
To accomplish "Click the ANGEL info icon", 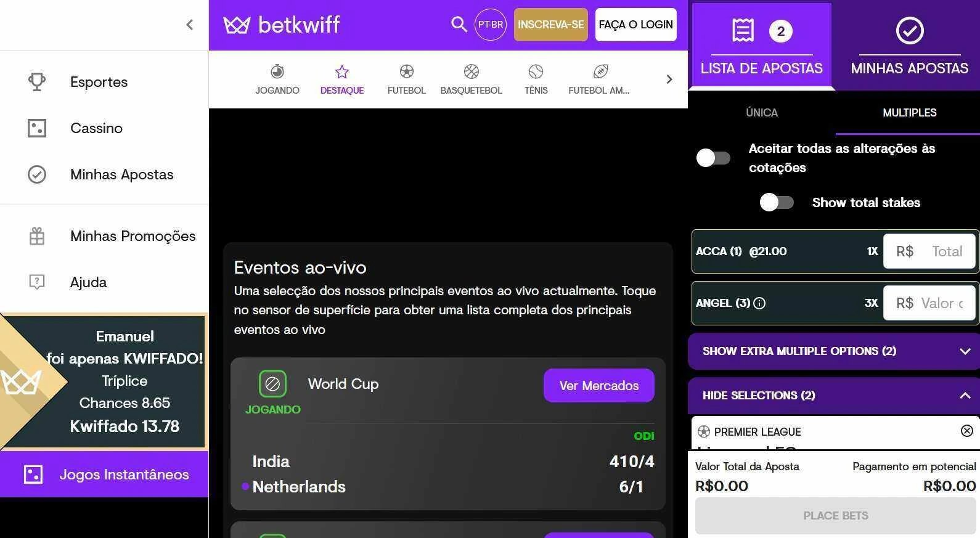I will [x=759, y=303].
